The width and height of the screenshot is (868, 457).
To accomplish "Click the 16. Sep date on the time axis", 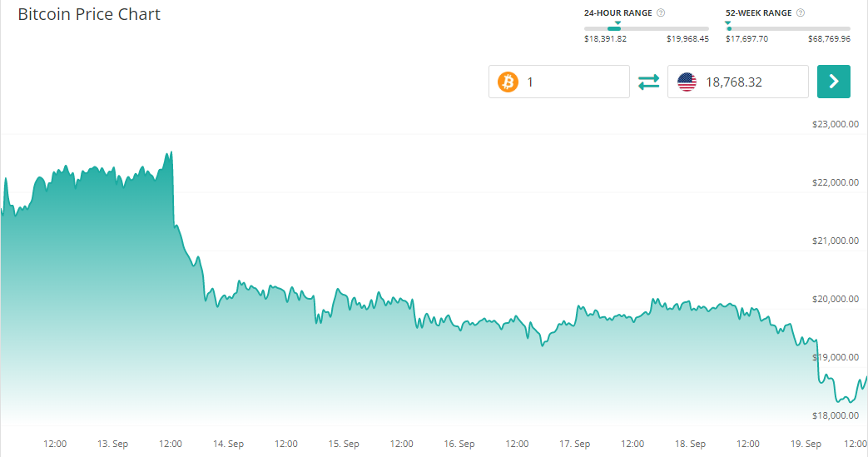I will [459, 444].
